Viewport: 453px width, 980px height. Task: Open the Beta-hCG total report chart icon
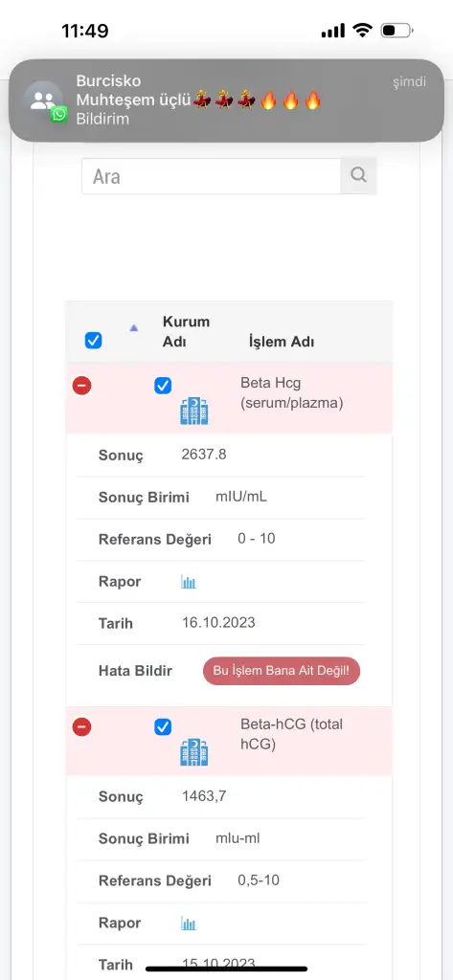pyautogui.click(x=189, y=924)
